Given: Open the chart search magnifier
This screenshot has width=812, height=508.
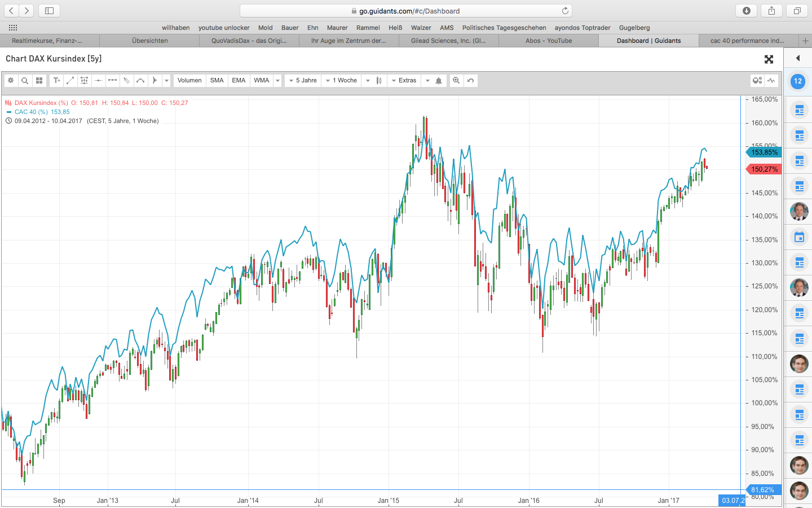Looking at the screenshot, I should click(25, 80).
